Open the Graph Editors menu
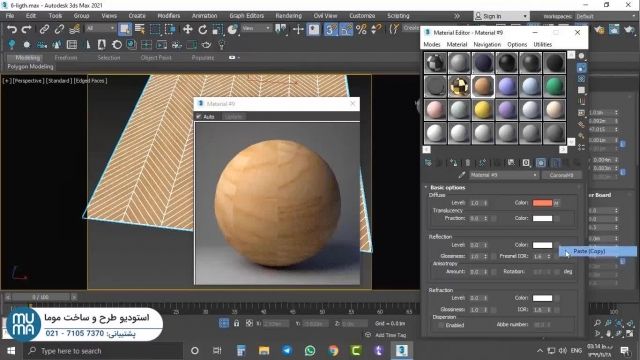The image size is (640, 360). 247,16
